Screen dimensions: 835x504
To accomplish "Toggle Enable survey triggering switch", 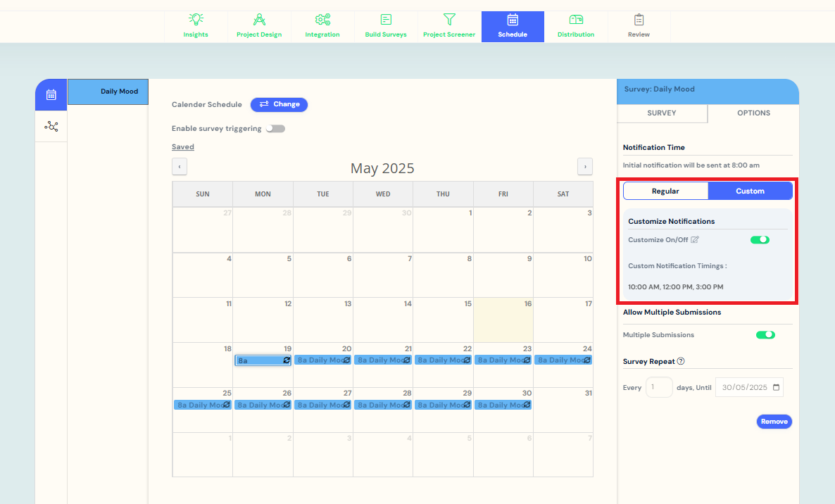I will pos(276,129).
